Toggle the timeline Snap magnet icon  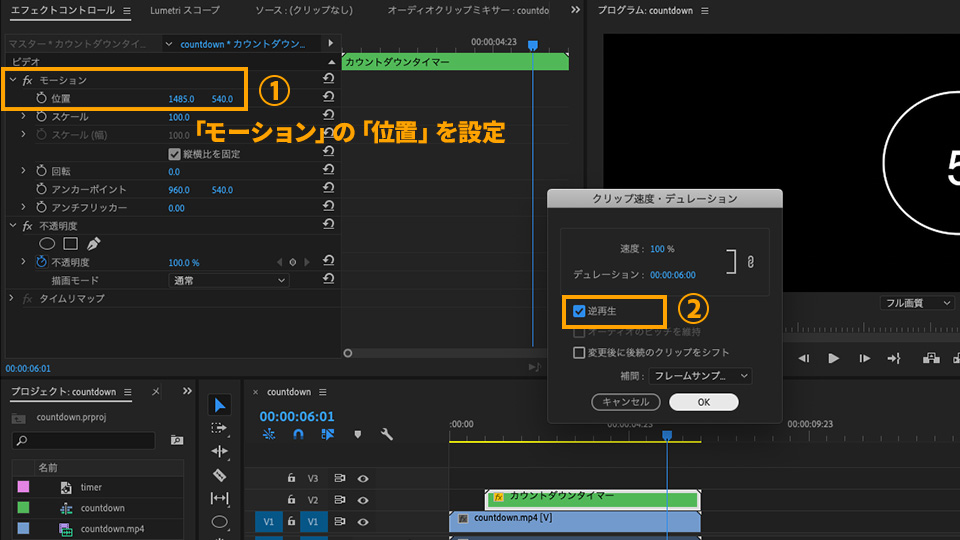(298, 434)
